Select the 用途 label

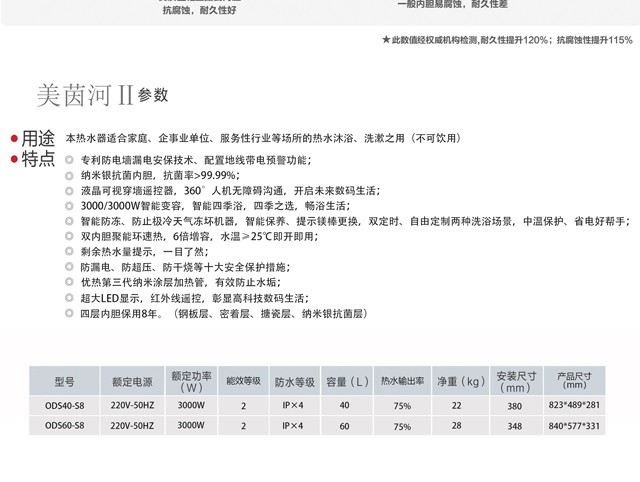(x=38, y=138)
